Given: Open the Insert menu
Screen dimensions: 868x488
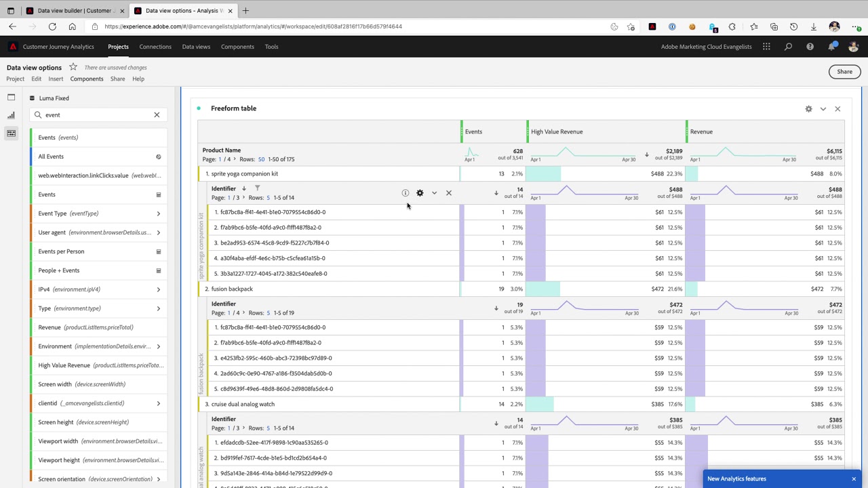Looking at the screenshot, I should point(56,79).
